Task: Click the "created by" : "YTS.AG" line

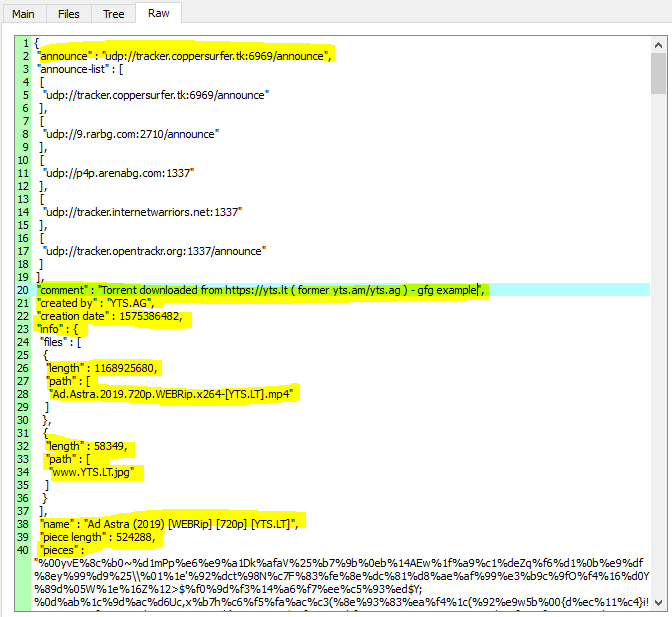Action: click(x=96, y=303)
